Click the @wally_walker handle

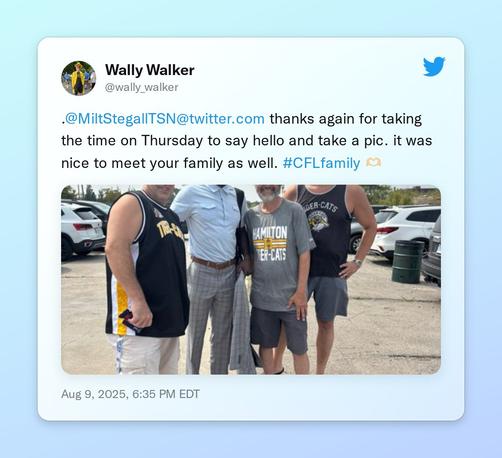(x=141, y=87)
